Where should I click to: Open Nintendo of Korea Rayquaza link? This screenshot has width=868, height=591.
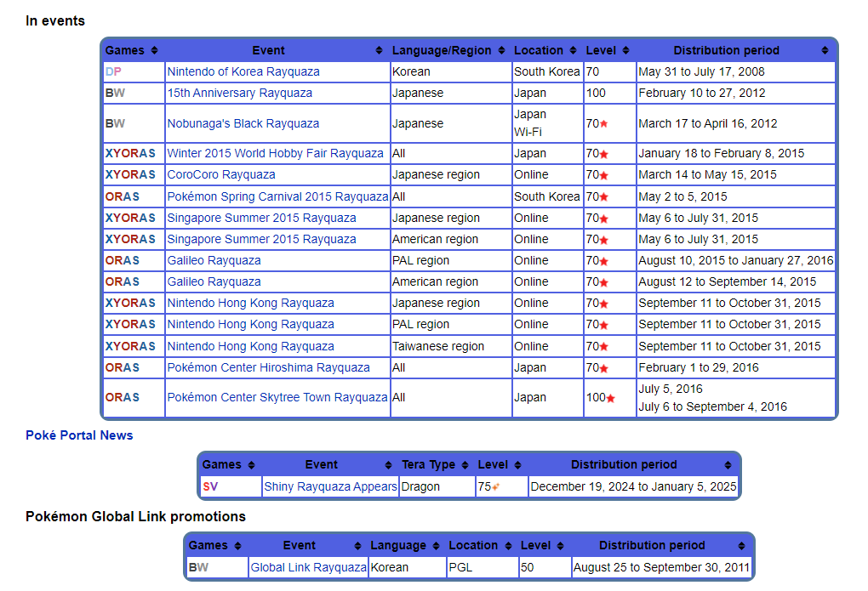[x=243, y=72]
